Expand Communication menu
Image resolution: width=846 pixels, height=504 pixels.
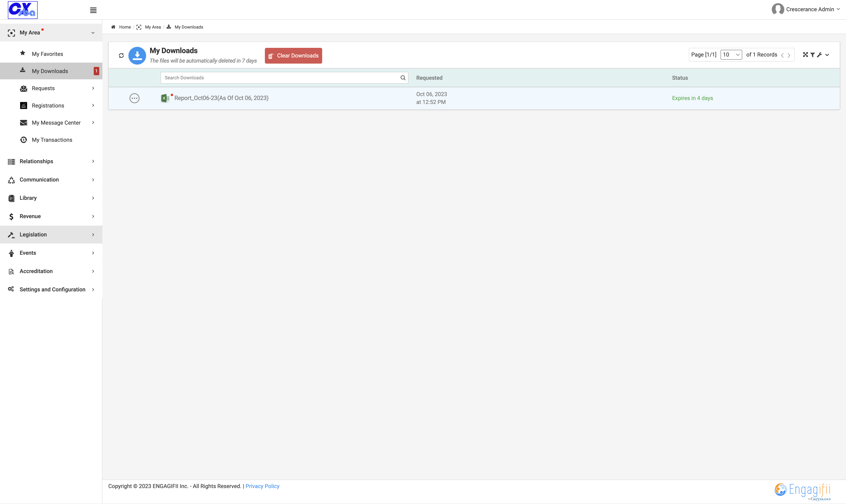(x=51, y=180)
